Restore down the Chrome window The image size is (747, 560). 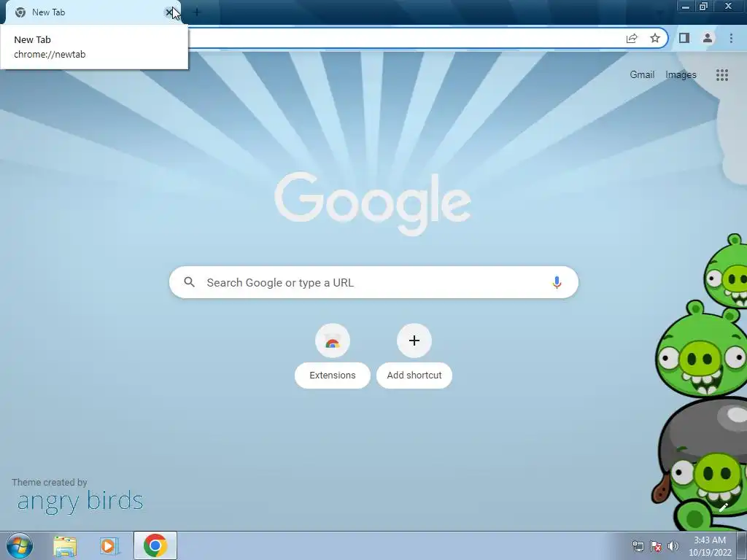point(704,7)
